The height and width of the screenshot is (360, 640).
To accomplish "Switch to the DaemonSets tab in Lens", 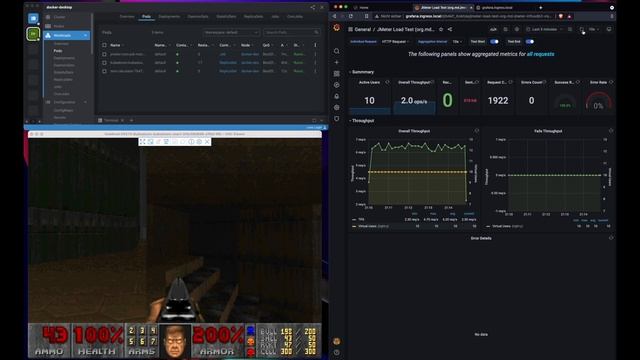I will pos(198,17).
